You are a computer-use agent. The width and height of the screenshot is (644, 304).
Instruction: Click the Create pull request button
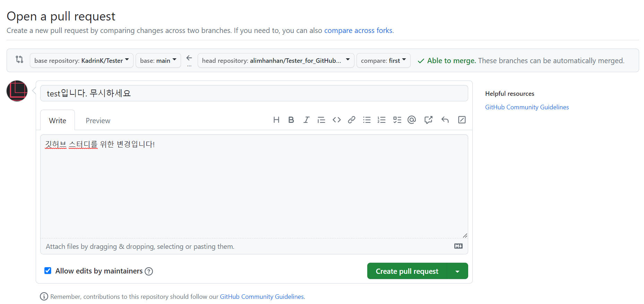coord(407,271)
